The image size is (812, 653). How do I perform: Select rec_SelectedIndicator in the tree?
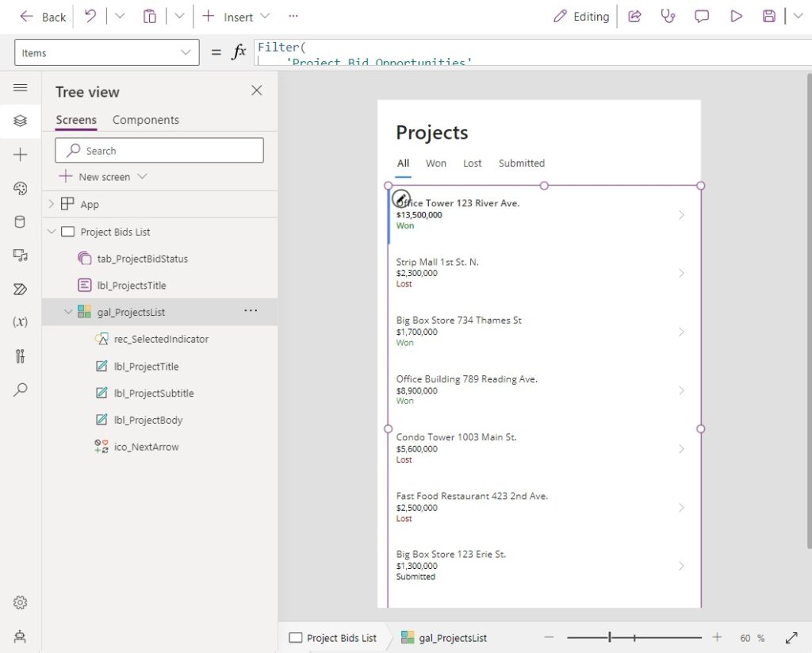click(159, 339)
